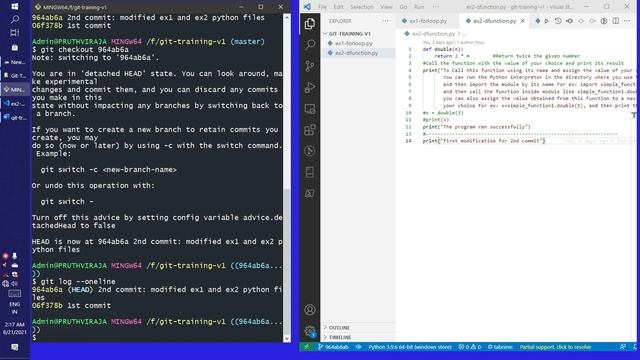Open the Manage gear in activity bar
Screen dimensions: 640x360
[310, 331]
